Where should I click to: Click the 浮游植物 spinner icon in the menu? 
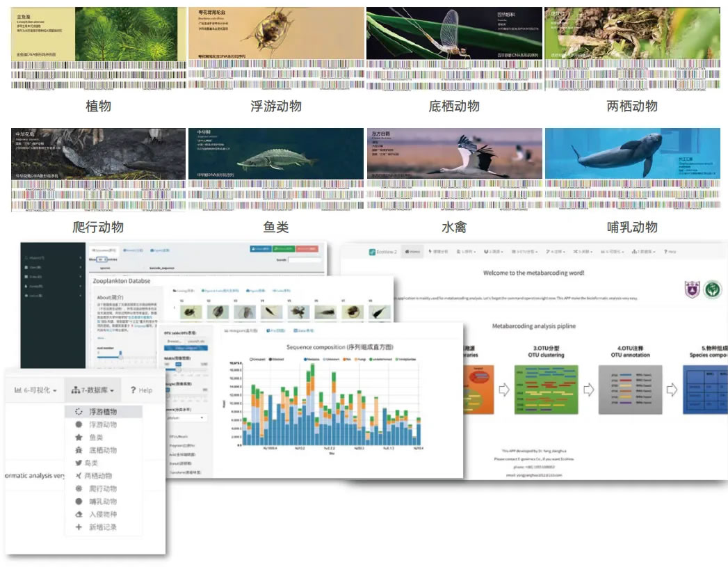(x=79, y=412)
